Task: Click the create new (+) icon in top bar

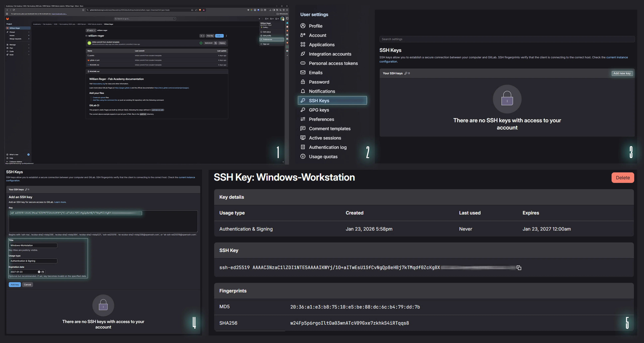Action: point(259,19)
